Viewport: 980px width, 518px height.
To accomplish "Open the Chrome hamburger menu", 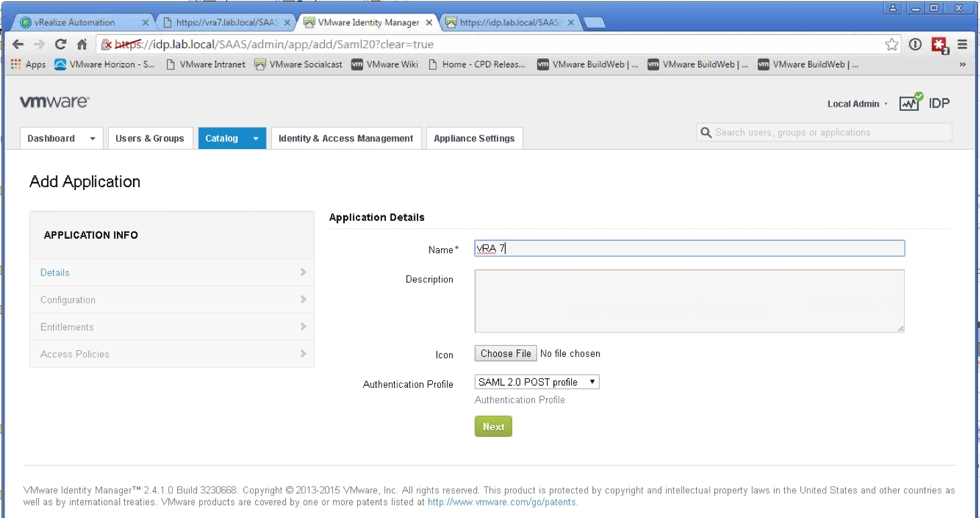I will pos(962,44).
